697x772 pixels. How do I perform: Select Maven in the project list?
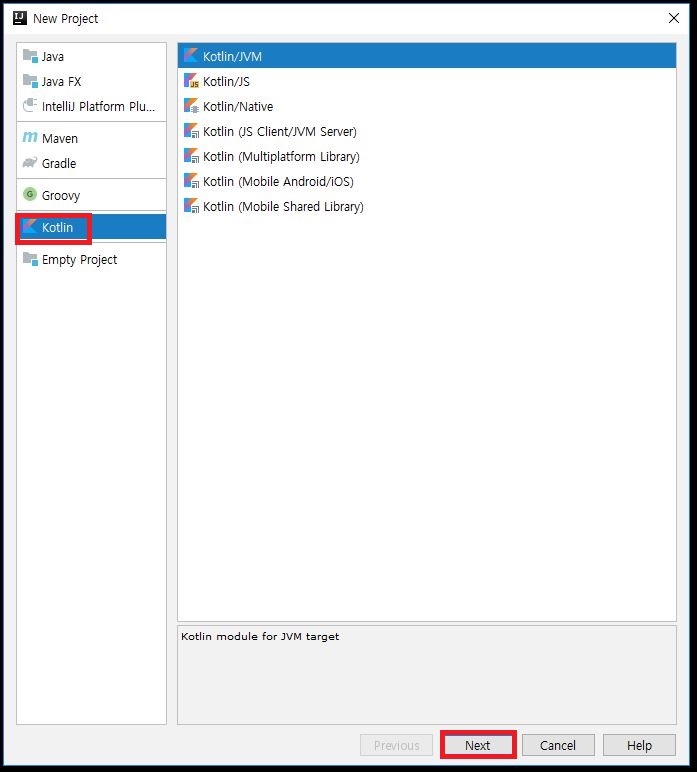pyautogui.click(x=92, y=138)
